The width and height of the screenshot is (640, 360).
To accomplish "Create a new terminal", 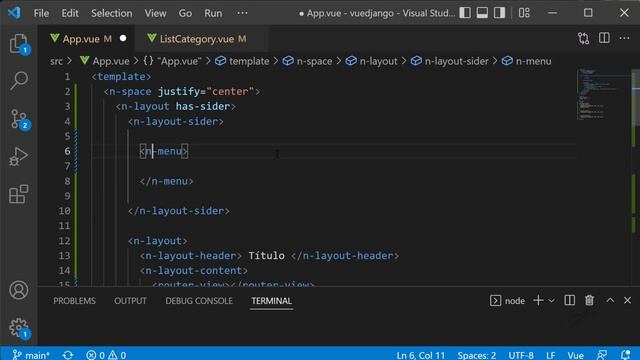I will coord(538,300).
